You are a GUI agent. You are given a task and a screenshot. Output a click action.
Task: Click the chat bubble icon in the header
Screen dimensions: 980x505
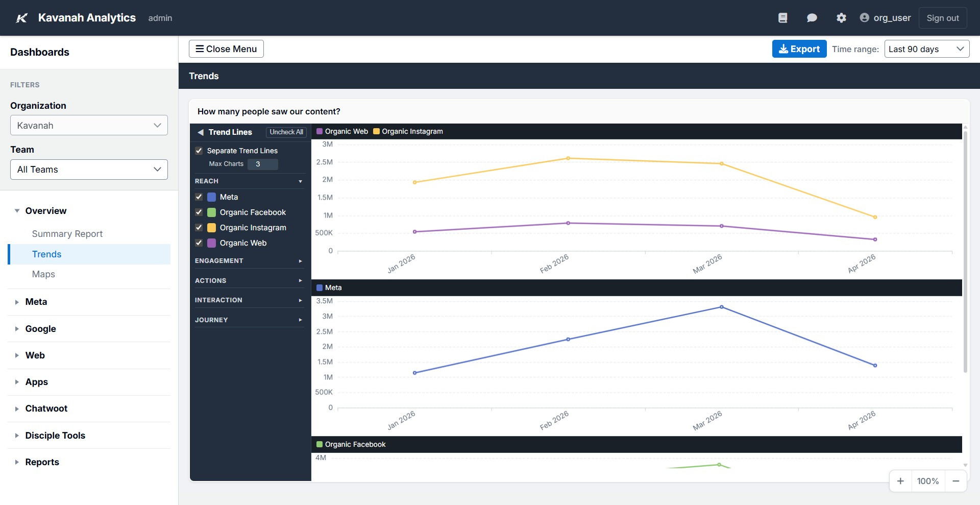[812, 17]
